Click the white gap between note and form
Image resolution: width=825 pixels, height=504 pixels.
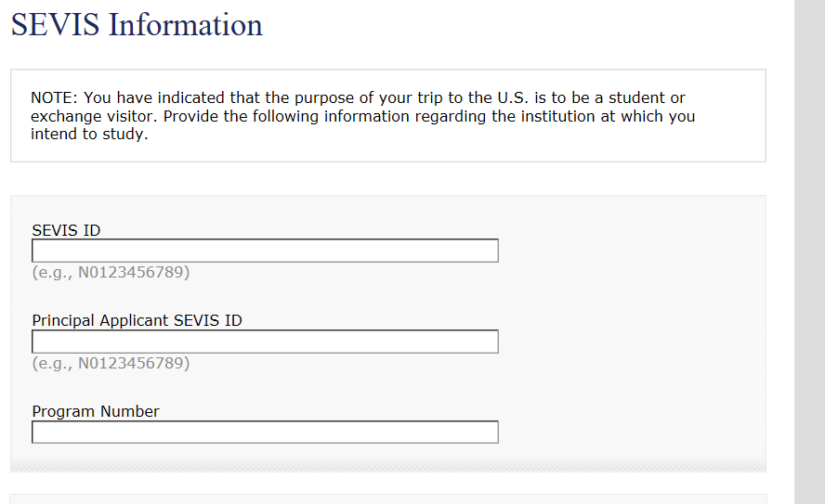tap(387, 178)
